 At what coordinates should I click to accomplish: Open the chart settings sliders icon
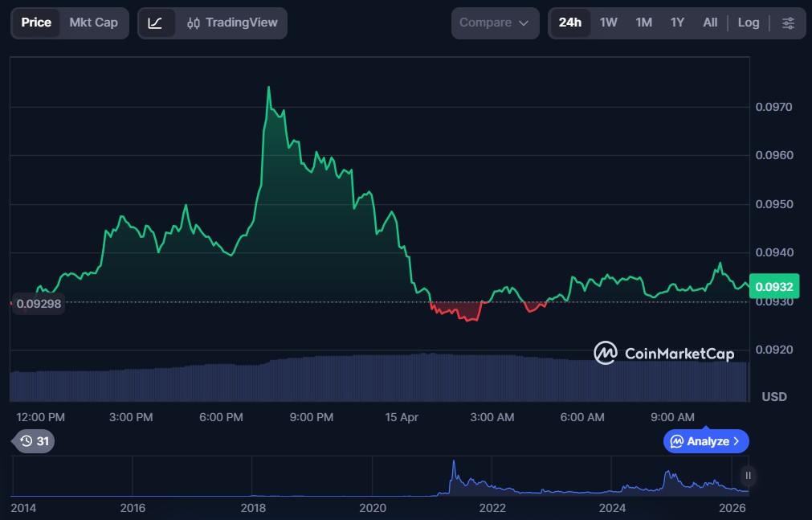[788, 23]
